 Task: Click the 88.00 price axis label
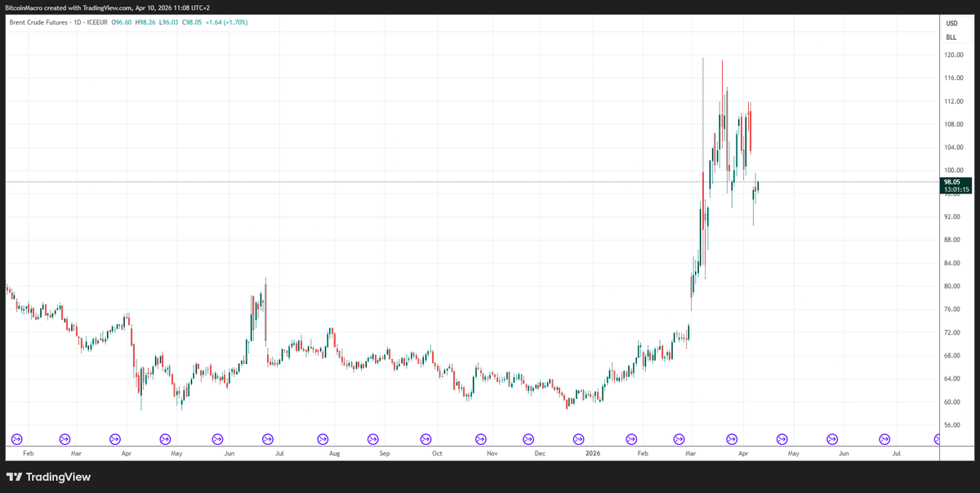pyautogui.click(x=952, y=240)
